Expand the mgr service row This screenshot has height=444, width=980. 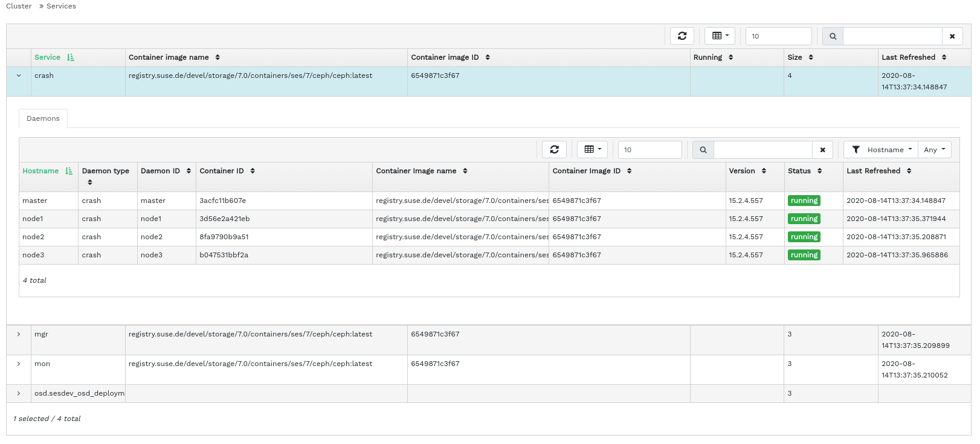click(19, 334)
